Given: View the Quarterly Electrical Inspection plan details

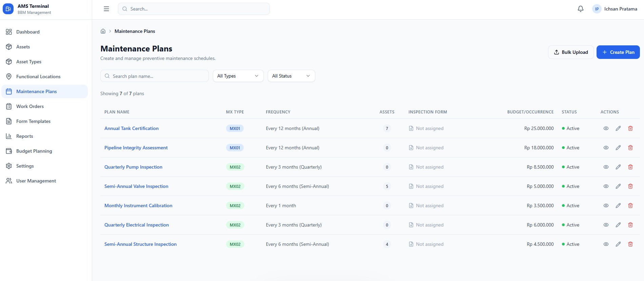Looking at the screenshot, I should click(x=606, y=225).
